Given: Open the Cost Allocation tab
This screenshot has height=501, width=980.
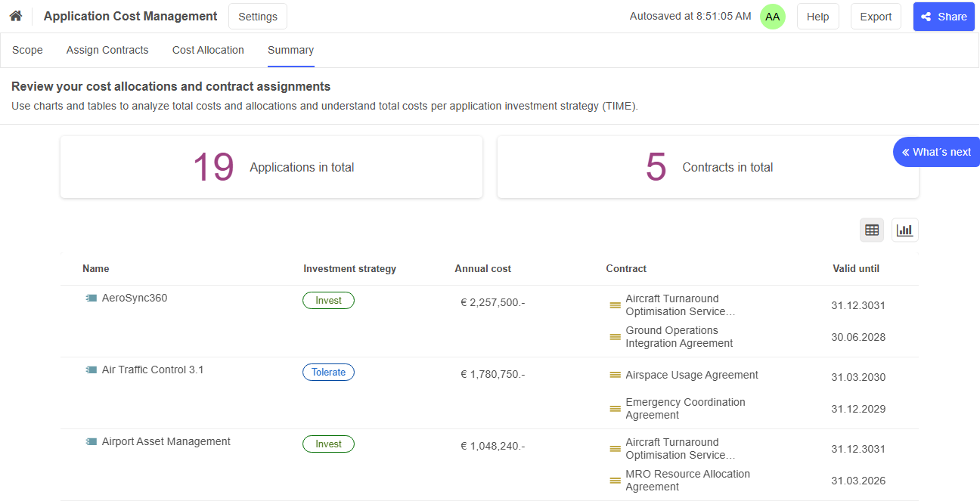Looking at the screenshot, I should [208, 50].
